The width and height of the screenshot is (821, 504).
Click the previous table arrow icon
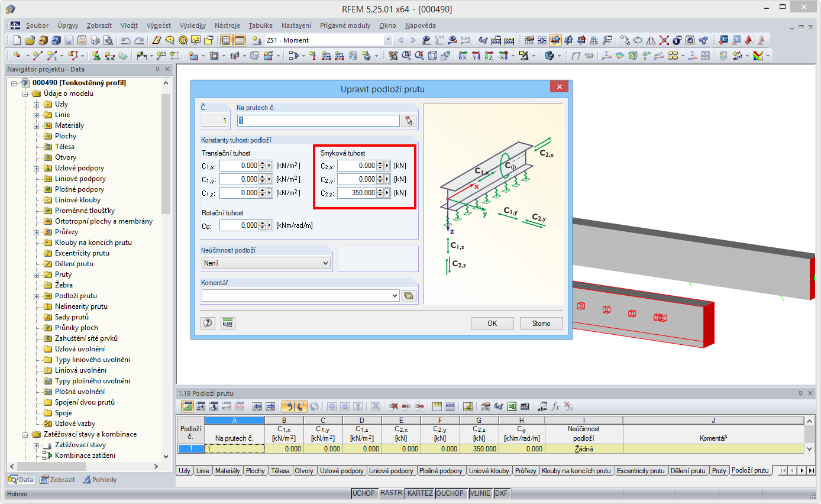[x=257, y=406]
